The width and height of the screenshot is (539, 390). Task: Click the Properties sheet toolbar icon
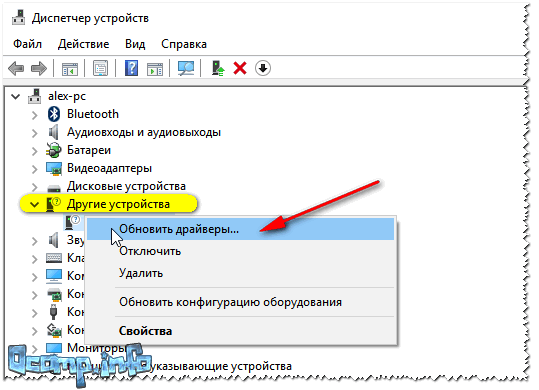coord(100,68)
